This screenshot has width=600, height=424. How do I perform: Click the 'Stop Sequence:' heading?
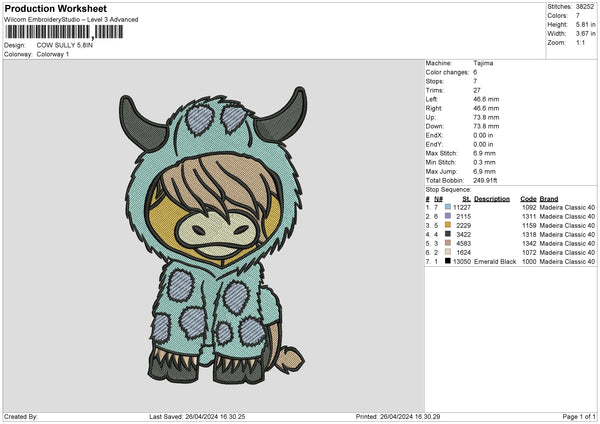pos(448,190)
